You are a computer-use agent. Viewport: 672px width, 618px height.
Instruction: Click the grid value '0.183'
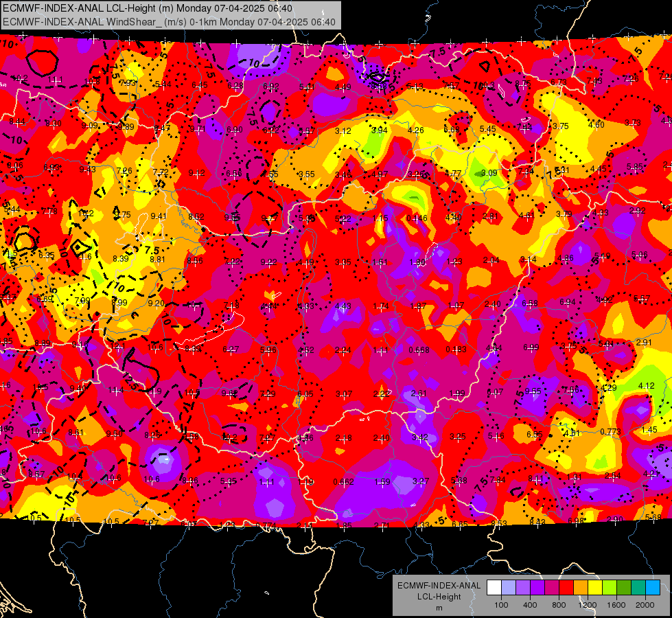coord(456,349)
